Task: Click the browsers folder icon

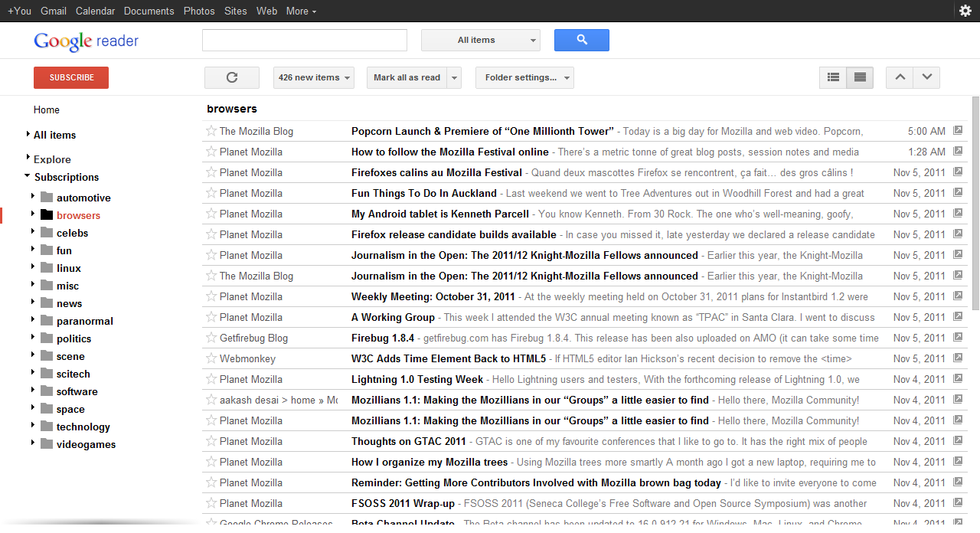Action: coord(47,215)
